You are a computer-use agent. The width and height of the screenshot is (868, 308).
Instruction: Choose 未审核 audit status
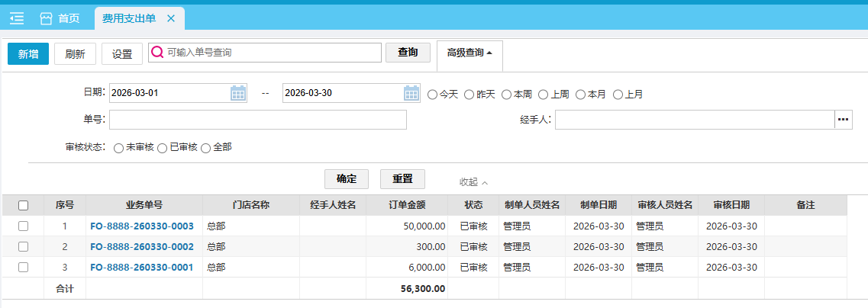118,148
